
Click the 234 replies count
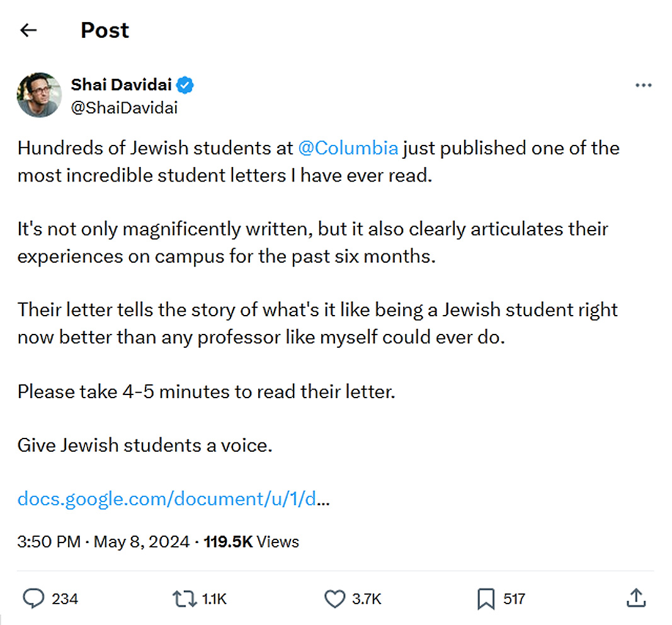65,599
